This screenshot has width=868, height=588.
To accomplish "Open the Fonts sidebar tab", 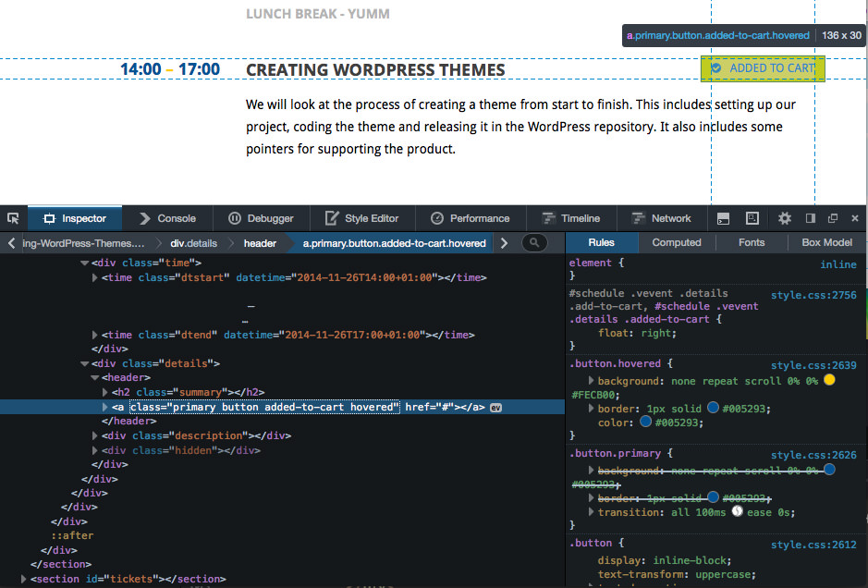I will pyautogui.click(x=752, y=242).
